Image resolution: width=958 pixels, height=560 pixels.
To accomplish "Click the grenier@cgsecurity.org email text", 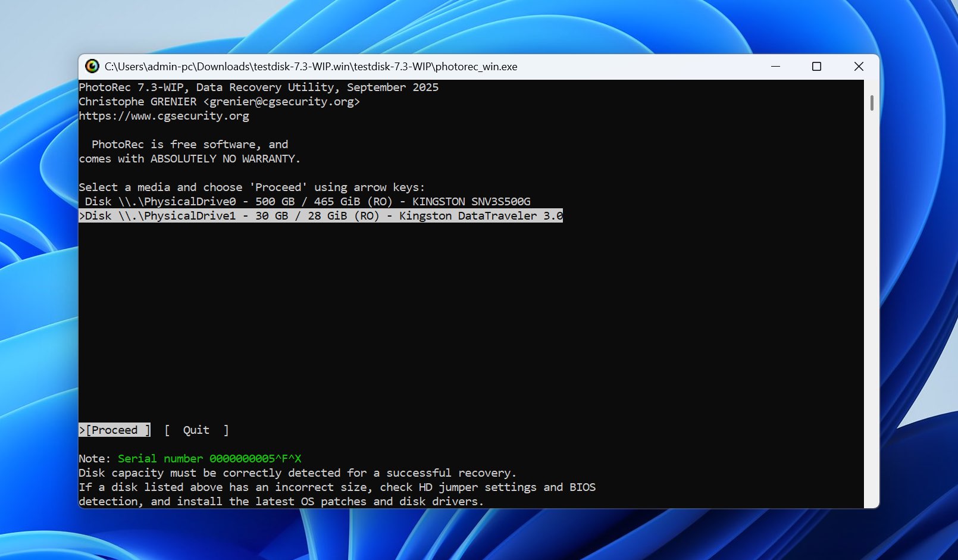I will click(x=281, y=102).
